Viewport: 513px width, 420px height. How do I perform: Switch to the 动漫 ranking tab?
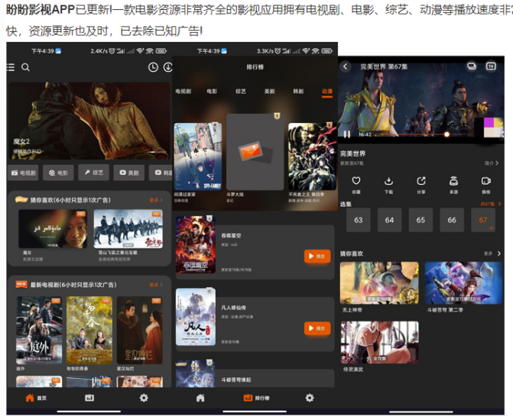pos(326,91)
